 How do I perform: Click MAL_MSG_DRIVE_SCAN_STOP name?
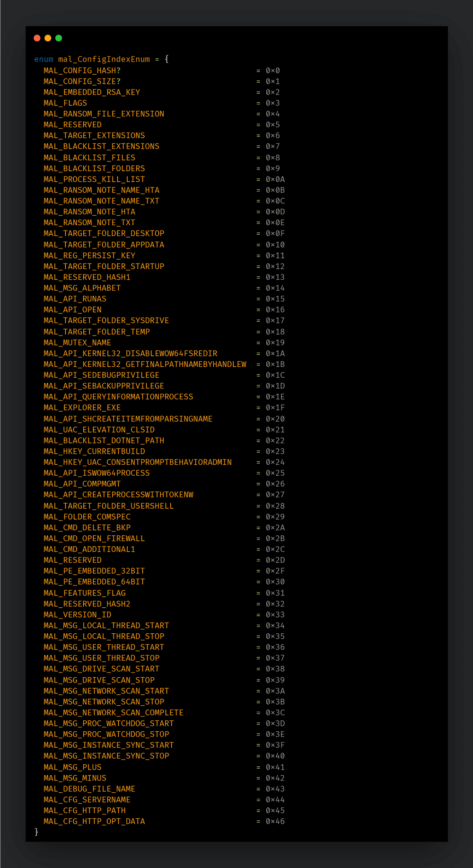(x=99, y=680)
